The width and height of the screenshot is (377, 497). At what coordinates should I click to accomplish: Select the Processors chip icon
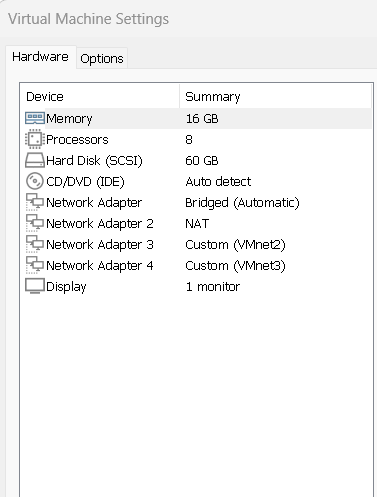[35, 139]
